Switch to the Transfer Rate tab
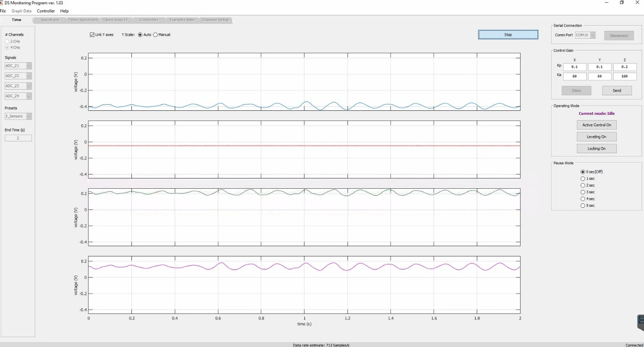Screen dimensions: 644x347 [182, 20]
